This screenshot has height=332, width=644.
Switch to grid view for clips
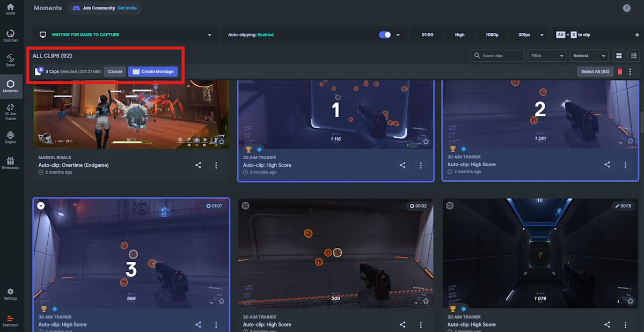pyautogui.click(x=618, y=55)
